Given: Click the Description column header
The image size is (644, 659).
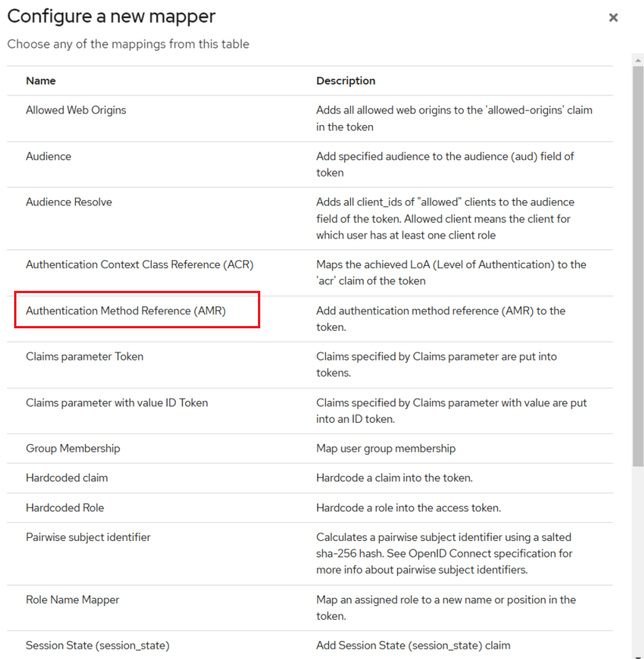Looking at the screenshot, I should [x=345, y=81].
